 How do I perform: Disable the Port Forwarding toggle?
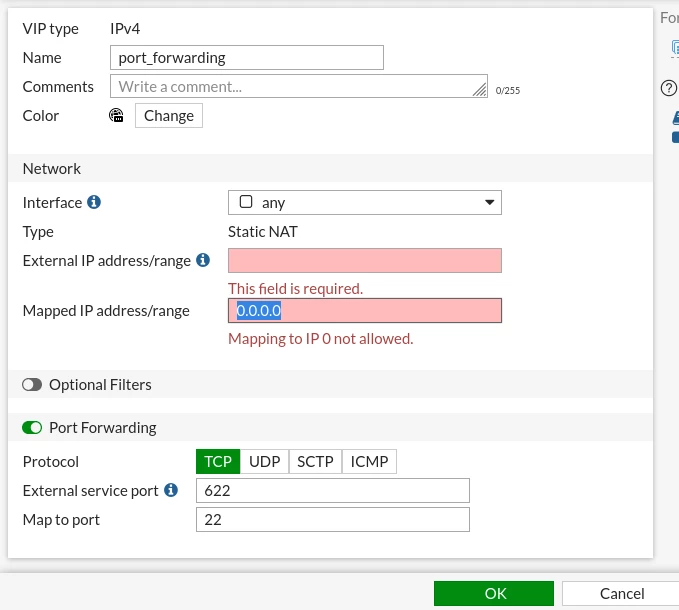(x=32, y=427)
